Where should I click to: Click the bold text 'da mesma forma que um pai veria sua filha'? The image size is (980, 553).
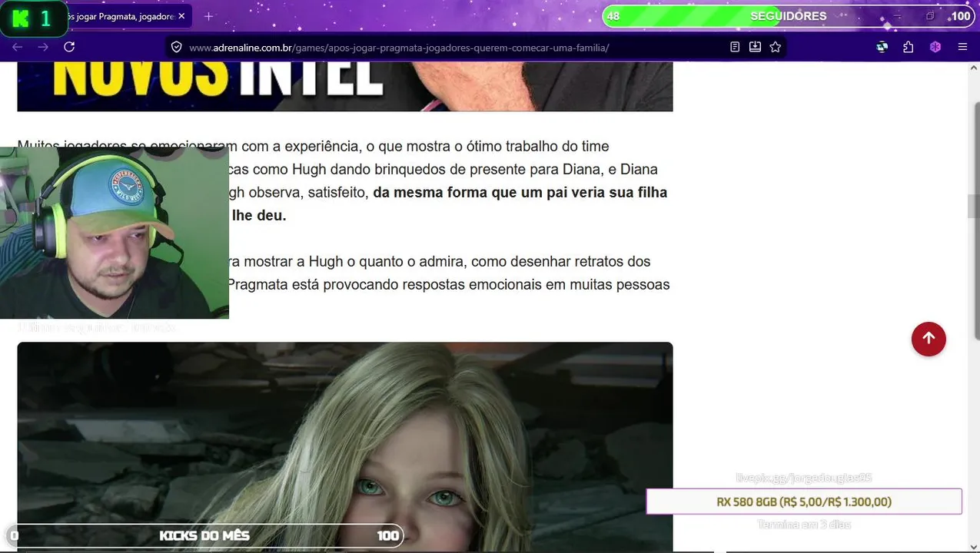click(520, 193)
